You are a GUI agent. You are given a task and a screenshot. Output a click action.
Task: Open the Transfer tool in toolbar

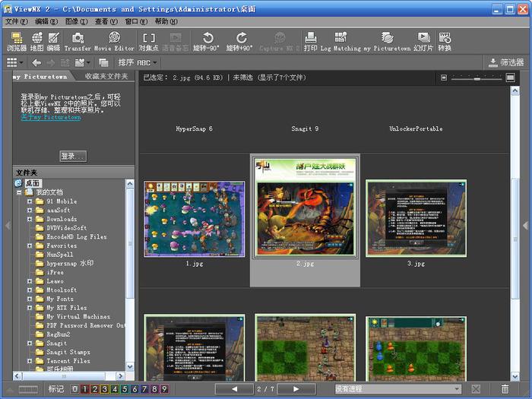click(78, 42)
